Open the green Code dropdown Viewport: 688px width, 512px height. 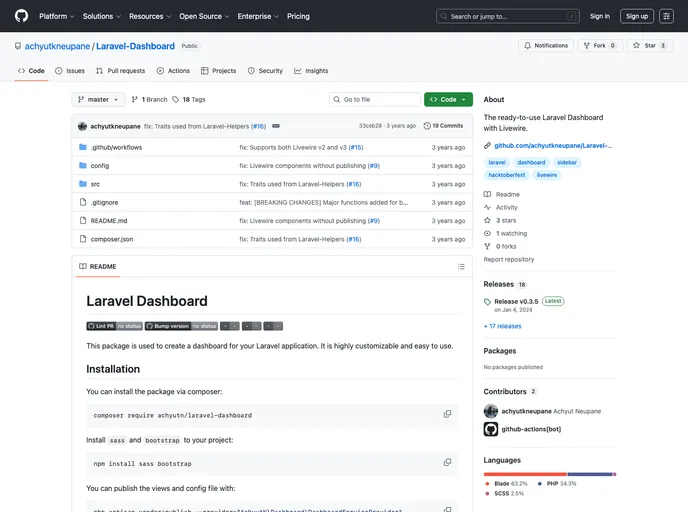448,100
